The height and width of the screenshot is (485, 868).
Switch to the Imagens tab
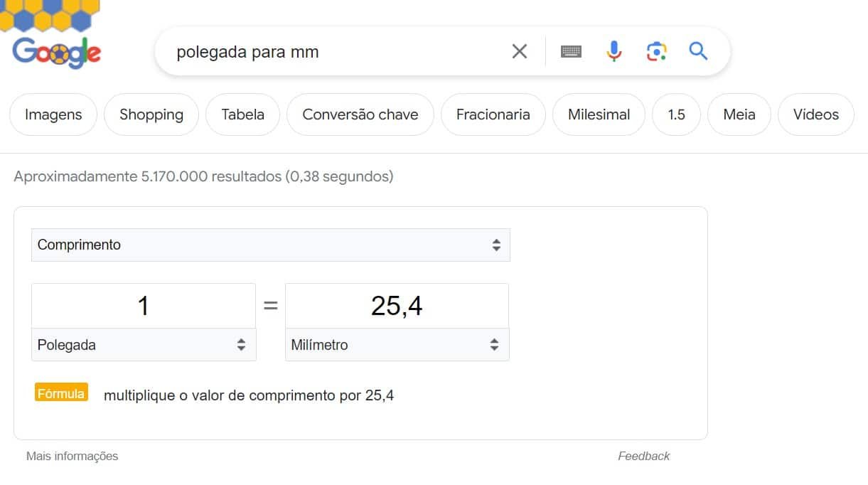pos(53,114)
